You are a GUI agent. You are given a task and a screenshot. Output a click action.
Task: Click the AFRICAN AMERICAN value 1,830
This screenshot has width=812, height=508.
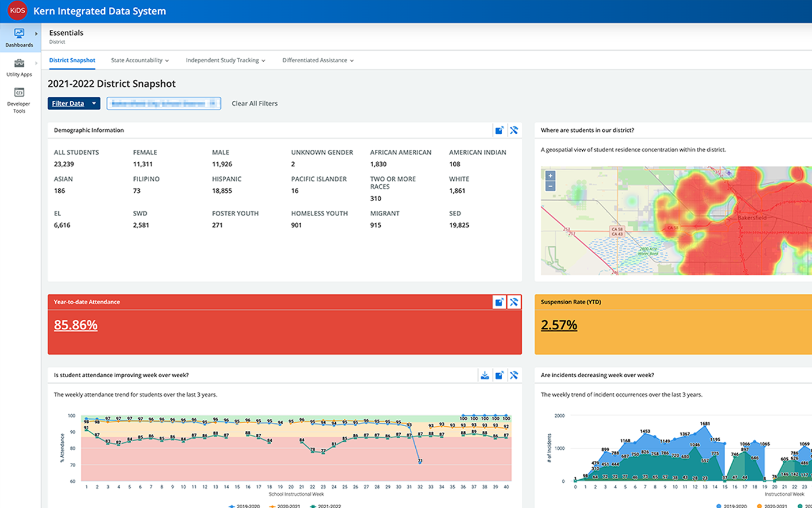tap(378, 164)
